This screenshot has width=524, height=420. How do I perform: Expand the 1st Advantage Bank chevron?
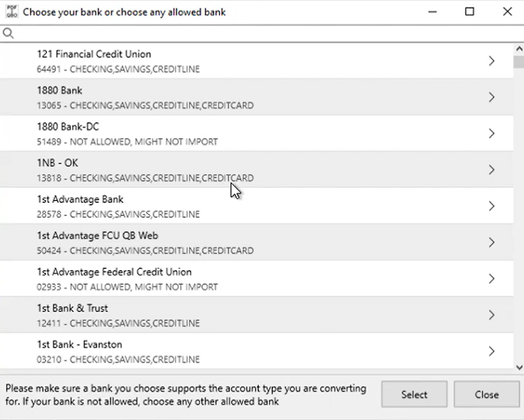tap(491, 206)
